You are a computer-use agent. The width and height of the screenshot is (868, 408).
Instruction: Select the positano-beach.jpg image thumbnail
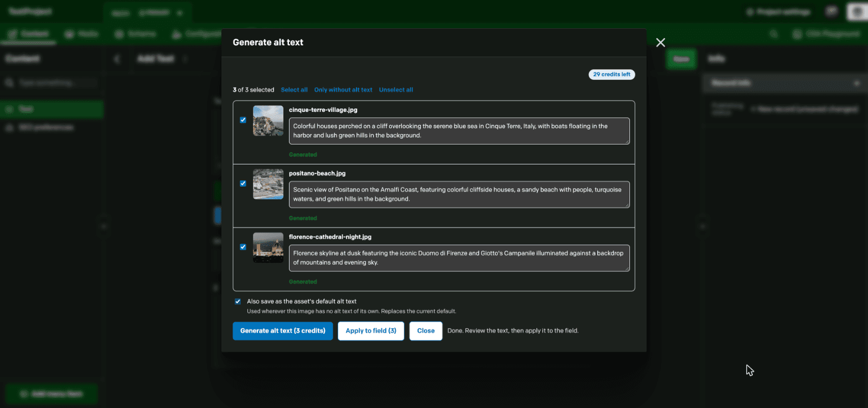[268, 184]
